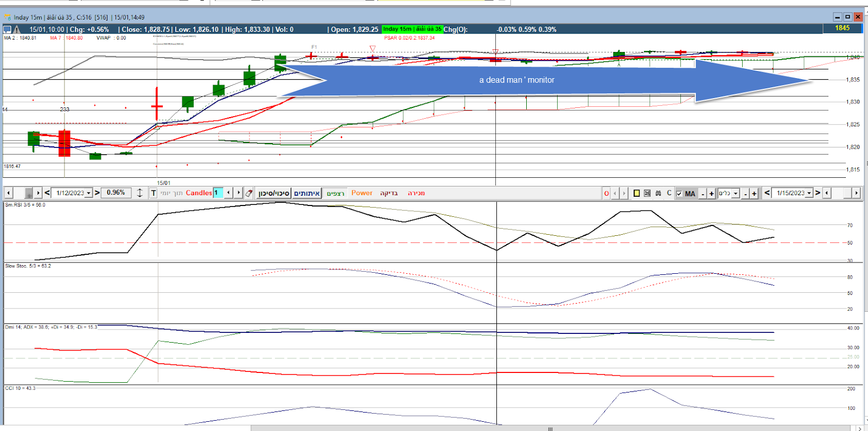This screenshot has width=868, height=431.
Task: Open the 1/12/2023 date dropdown
Action: pyautogui.click(x=88, y=193)
